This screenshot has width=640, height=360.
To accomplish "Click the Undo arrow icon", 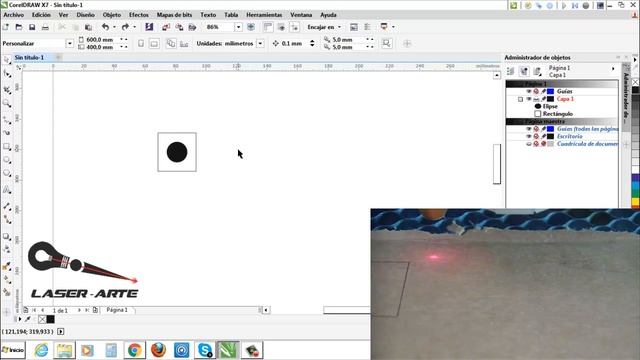I will coord(105,27).
